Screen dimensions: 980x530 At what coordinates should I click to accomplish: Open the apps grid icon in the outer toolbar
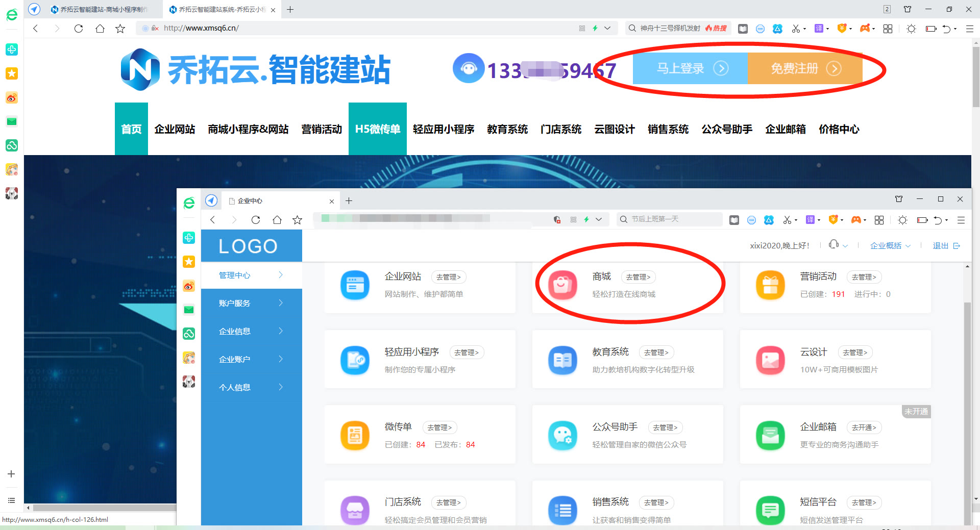click(x=888, y=29)
